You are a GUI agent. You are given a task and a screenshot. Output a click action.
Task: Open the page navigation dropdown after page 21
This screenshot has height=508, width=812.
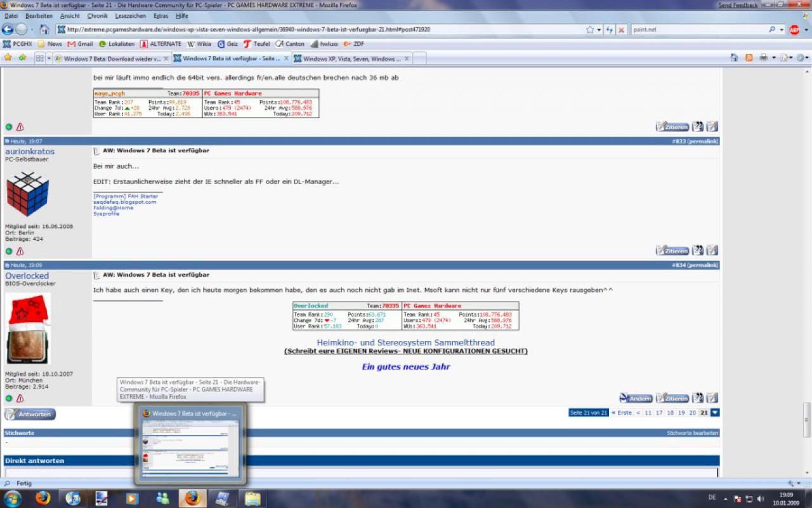(x=715, y=413)
